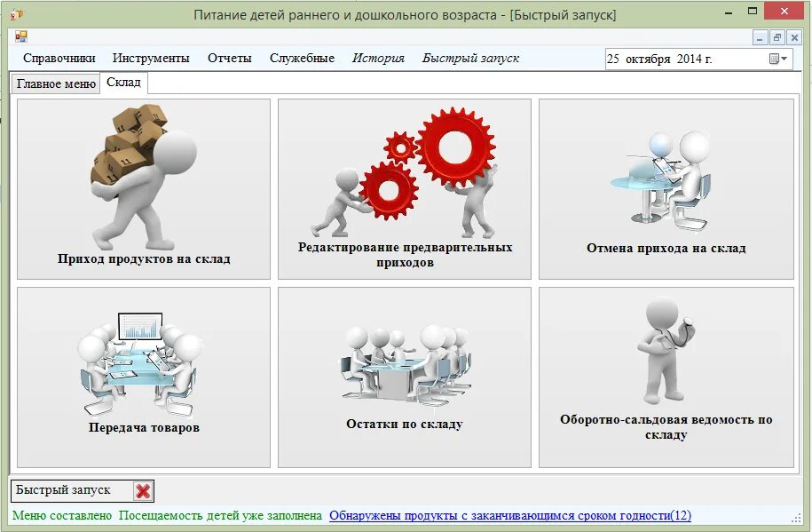Screen dimensions: 812x532
Task: Open the Справочники menu
Action: tap(59, 58)
